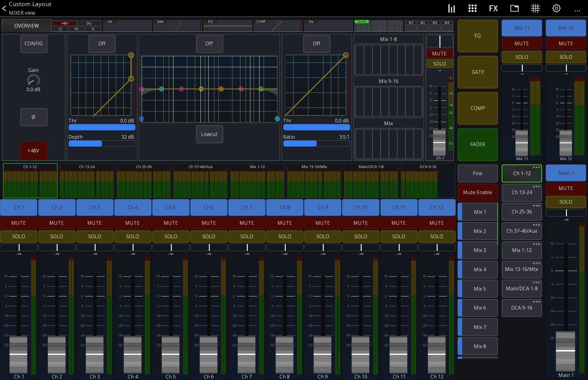This screenshot has height=380, width=588.
Task: Mute the Mix 11 bus
Action: point(522,43)
